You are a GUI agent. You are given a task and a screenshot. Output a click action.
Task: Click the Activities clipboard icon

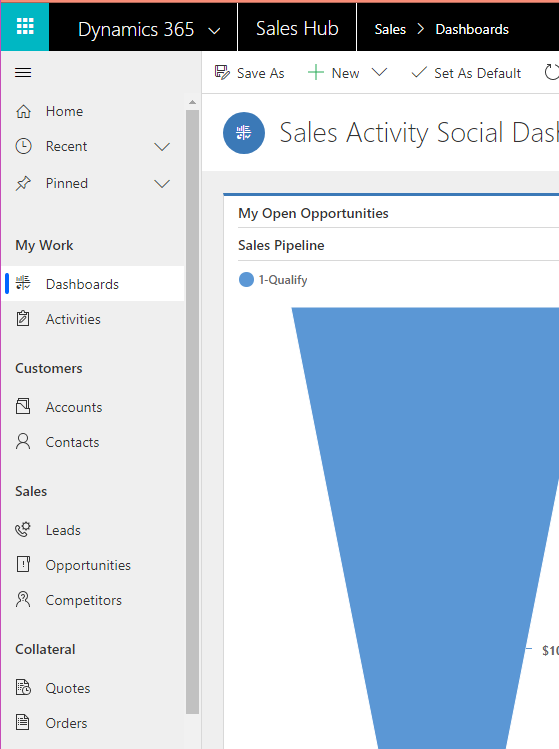tap(23, 319)
